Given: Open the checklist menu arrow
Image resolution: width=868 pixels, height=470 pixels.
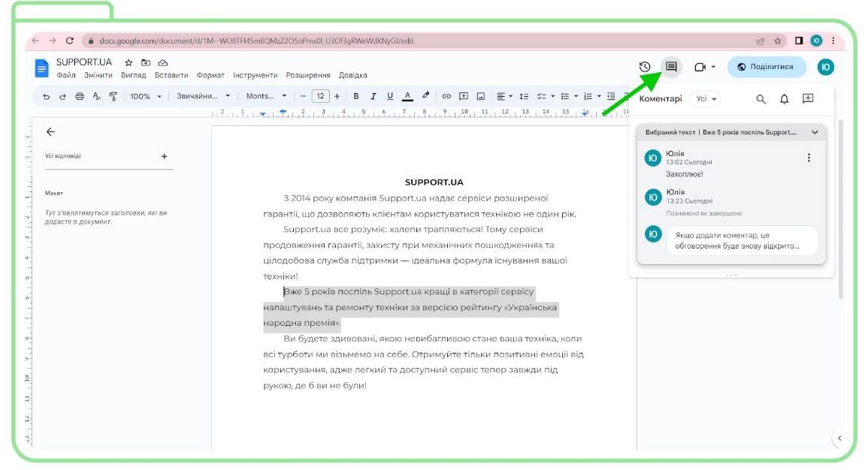Looking at the screenshot, I should (552, 97).
